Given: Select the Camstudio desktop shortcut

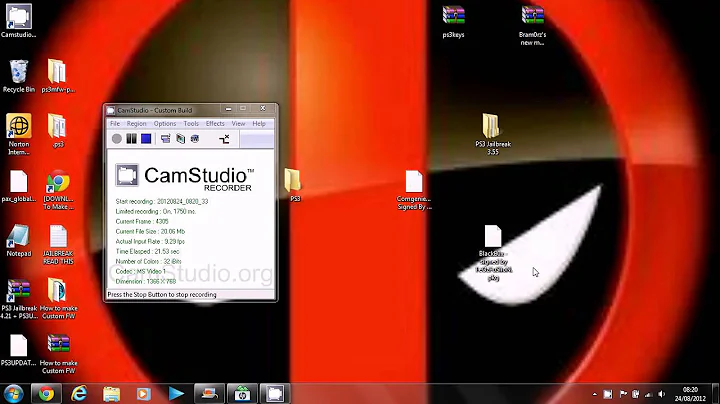Looking at the screenshot, I should (x=18, y=21).
